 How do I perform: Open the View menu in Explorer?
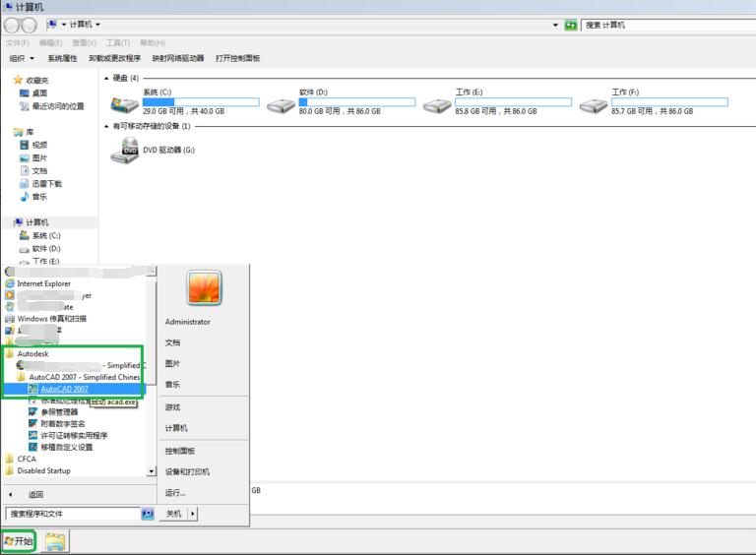pyautogui.click(x=85, y=43)
